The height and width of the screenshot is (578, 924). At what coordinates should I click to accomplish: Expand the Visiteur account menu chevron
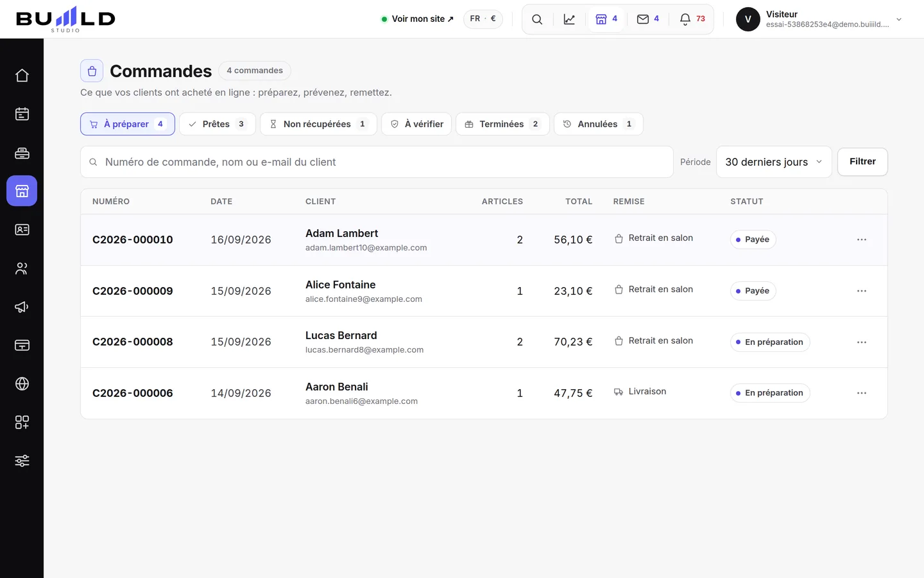899,19
